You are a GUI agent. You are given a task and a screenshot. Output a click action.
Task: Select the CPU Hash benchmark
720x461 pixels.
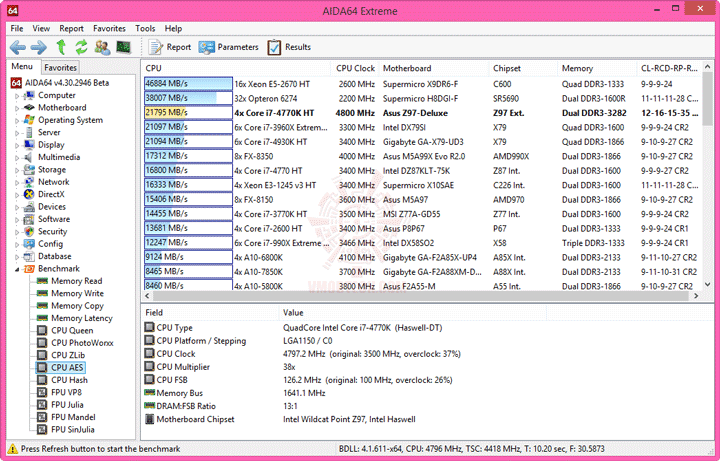click(x=69, y=380)
